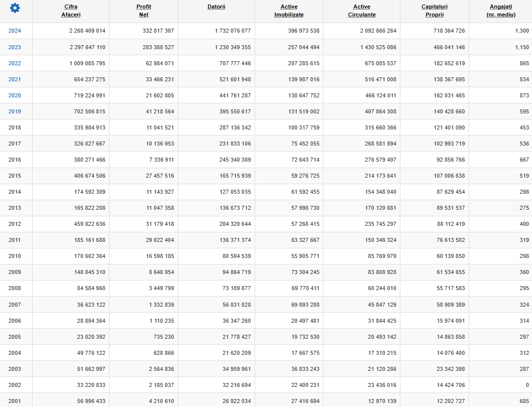Open the 2022 year link
Image resolution: width=532 pixels, height=407 pixels.
tap(15, 63)
